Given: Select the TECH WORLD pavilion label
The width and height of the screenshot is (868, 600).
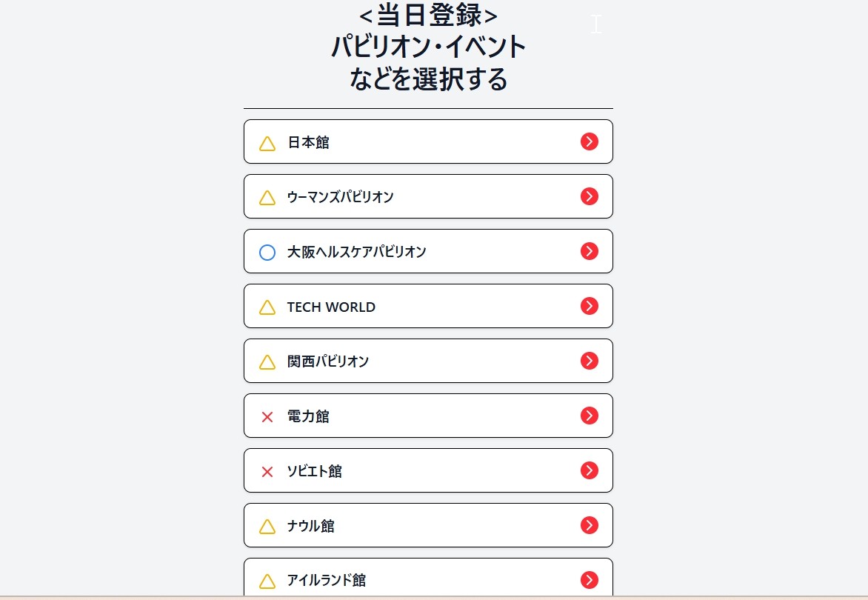Looking at the screenshot, I should [331, 307].
